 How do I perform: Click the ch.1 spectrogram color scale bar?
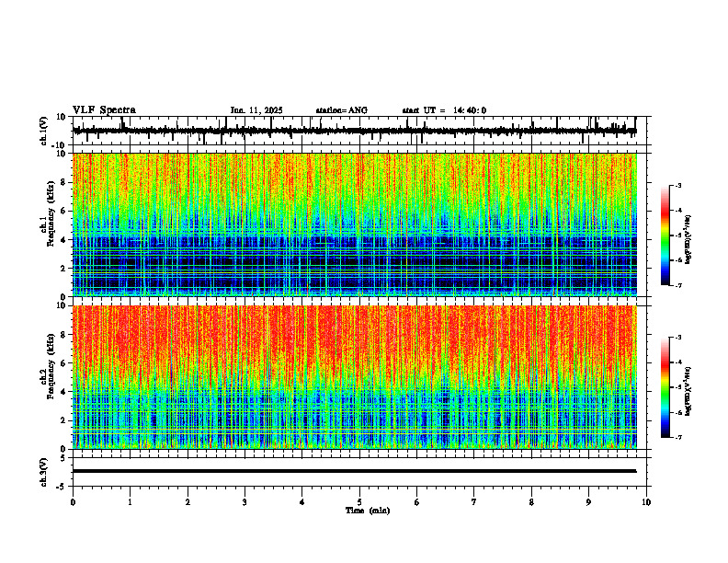tap(665, 236)
